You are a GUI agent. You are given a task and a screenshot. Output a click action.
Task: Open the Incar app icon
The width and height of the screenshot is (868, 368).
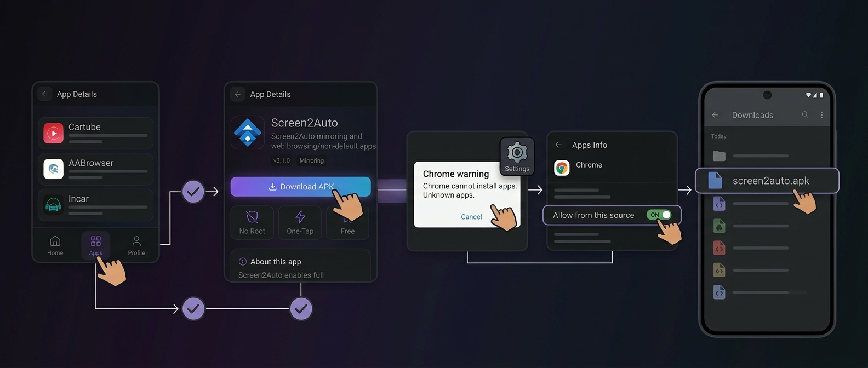pos(53,205)
